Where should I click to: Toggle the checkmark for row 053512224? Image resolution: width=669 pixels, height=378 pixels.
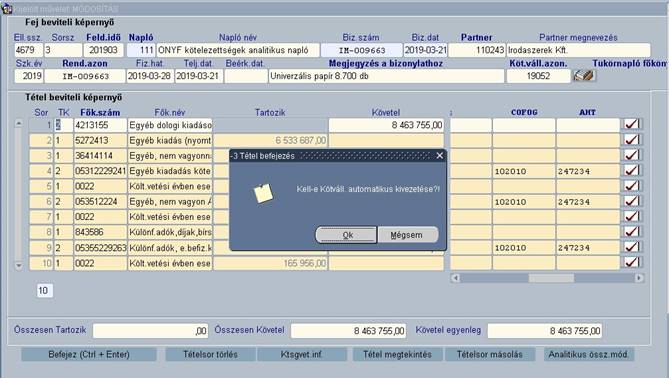pyautogui.click(x=631, y=201)
